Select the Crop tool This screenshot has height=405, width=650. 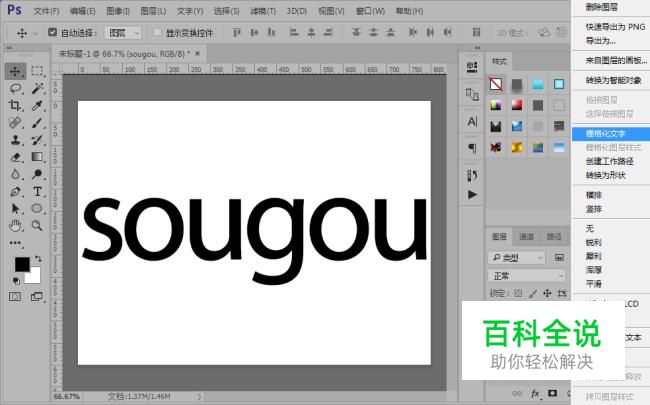click(15, 105)
